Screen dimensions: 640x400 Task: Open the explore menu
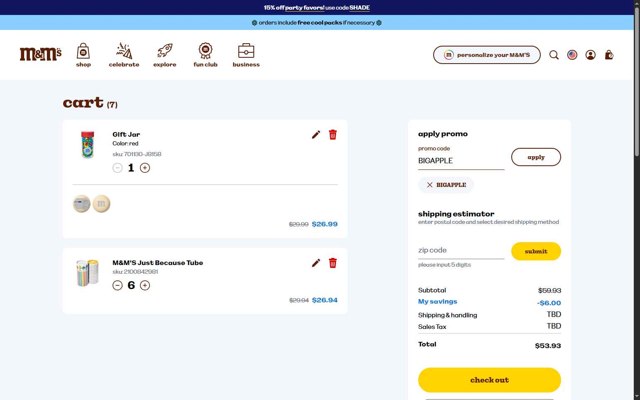tap(164, 55)
